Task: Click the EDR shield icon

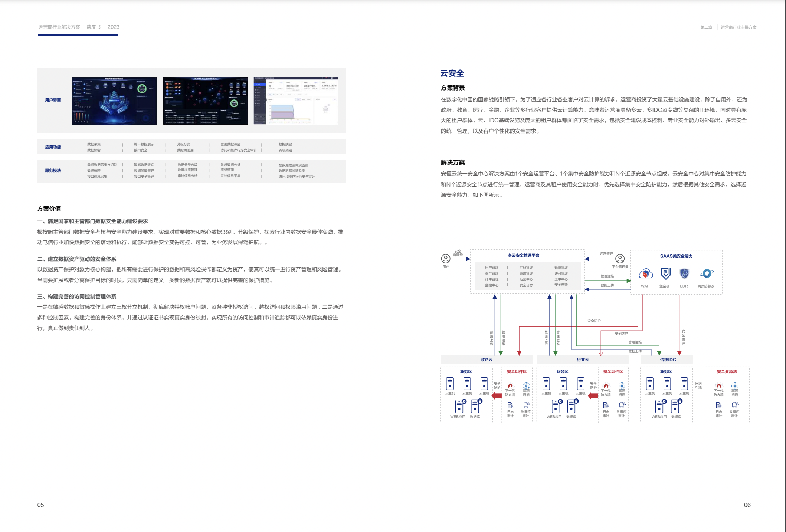Action: (x=684, y=273)
